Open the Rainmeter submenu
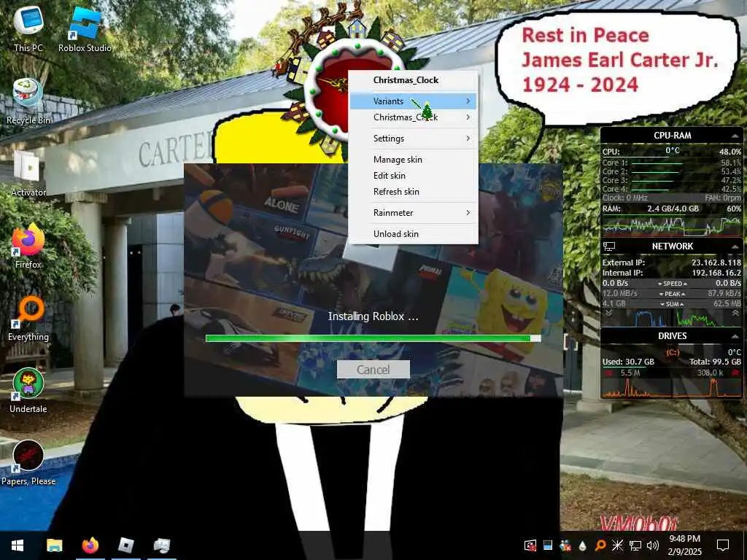This screenshot has width=747, height=560. coord(414,213)
